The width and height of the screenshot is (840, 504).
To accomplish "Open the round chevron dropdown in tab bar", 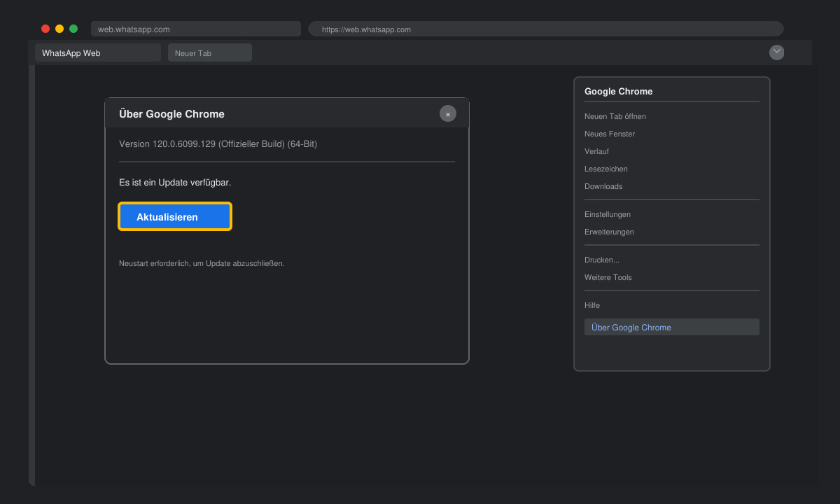I will pyautogui.click(x=777, y=52).
